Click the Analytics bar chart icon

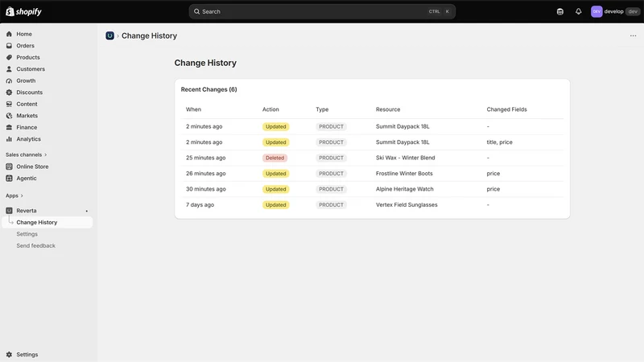(x=9, y=139)
